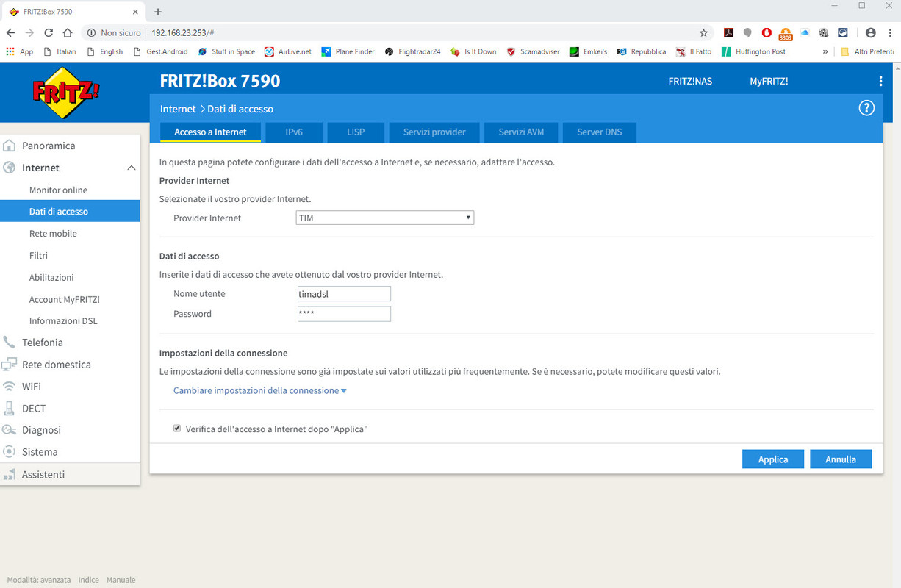Open the FRITZ!Box three-dot menu
This screenshot has height=588, width=901.
click(880, 81)
